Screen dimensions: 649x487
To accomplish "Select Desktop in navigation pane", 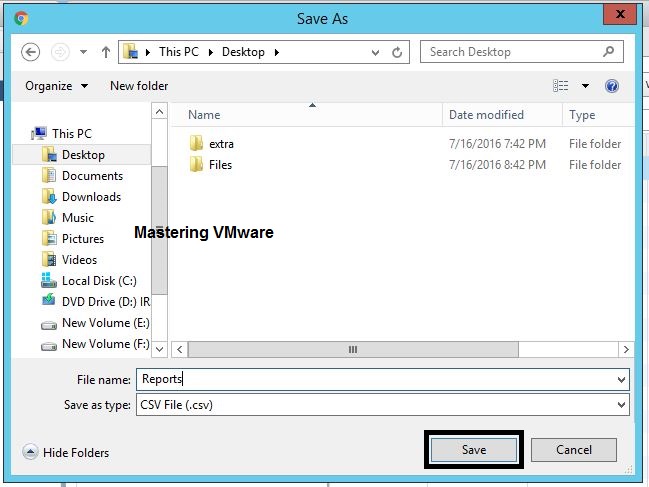I will (x=82, y=155).
